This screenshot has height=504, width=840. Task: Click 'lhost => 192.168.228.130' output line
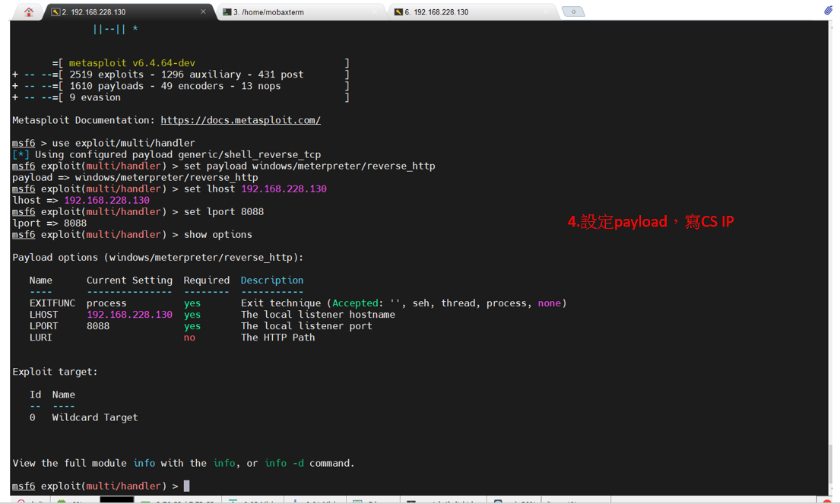point(81,201)
